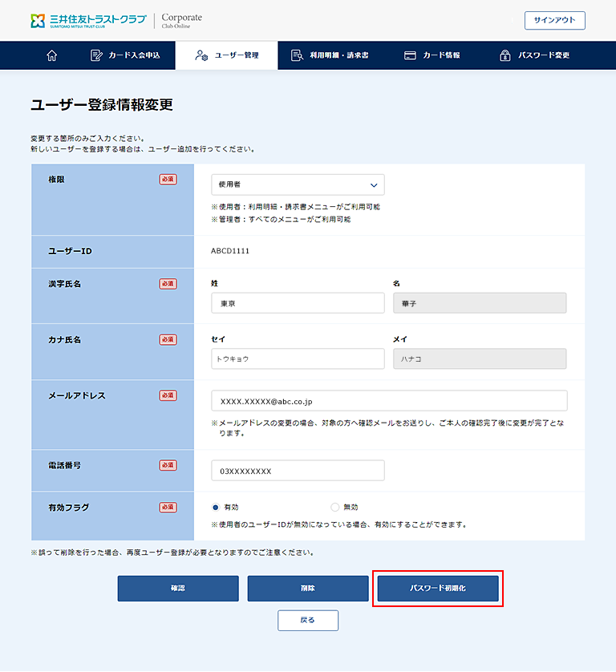Click the 必須 badge beside 漢字氏名
The width and height of the screenshot is (616, 672).
coord(168,284)
